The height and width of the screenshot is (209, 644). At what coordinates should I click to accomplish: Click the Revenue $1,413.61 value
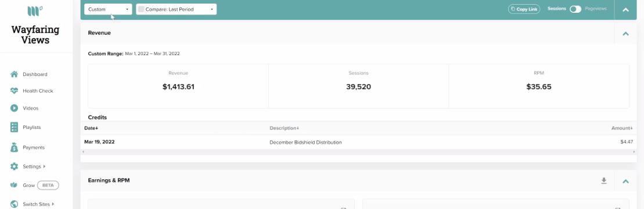(x=178, y=87)
